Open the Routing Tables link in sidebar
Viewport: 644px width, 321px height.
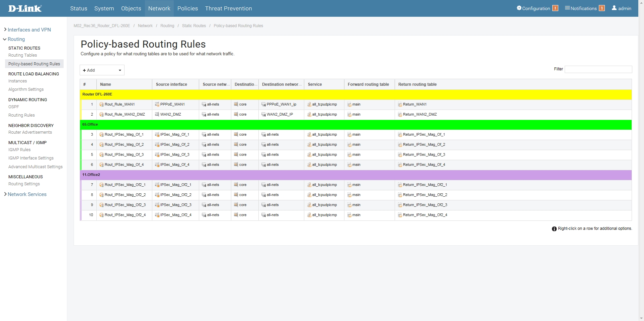tap(22, 55)
